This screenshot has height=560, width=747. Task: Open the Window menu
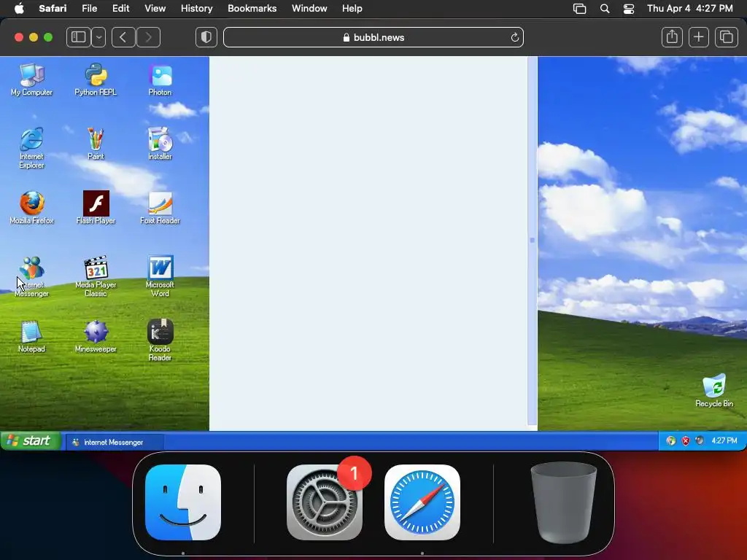pos(309,9)
